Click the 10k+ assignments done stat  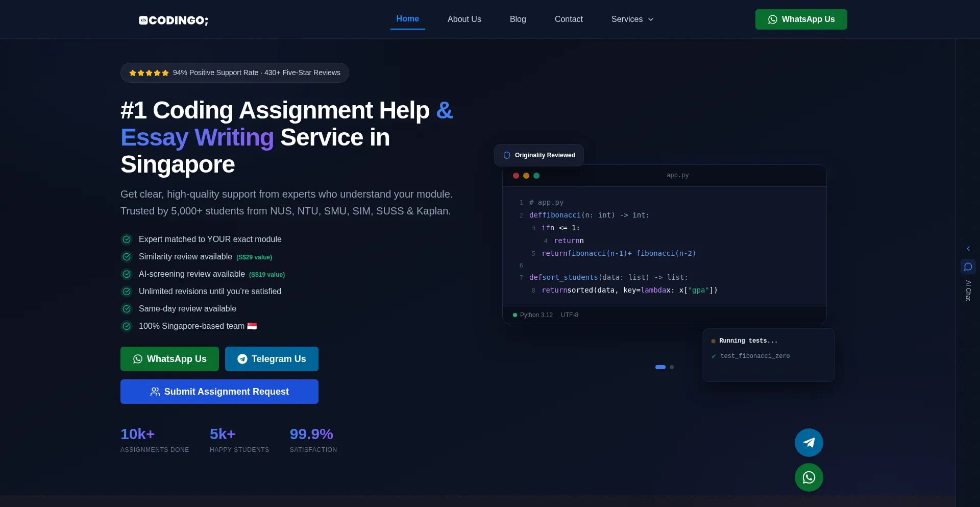pos(155,440)
